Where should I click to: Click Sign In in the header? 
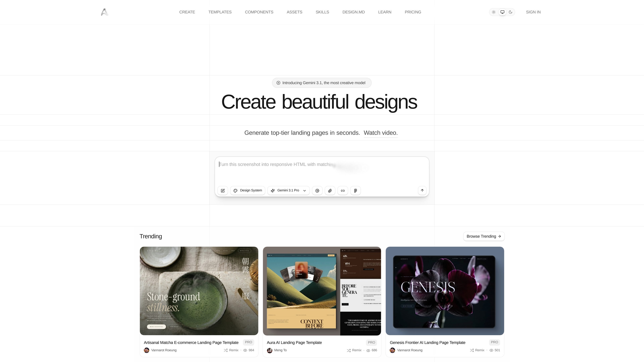(x=533, y=12)
